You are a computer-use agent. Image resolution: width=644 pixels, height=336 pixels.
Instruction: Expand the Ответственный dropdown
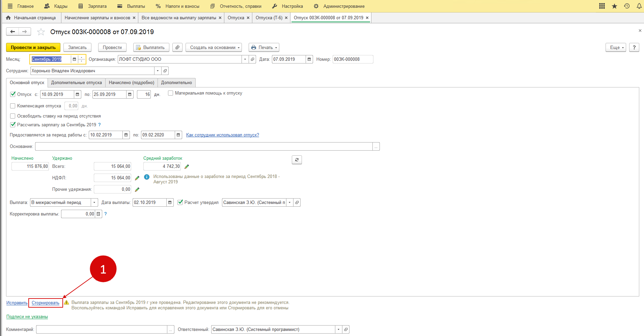click(338, 329)
